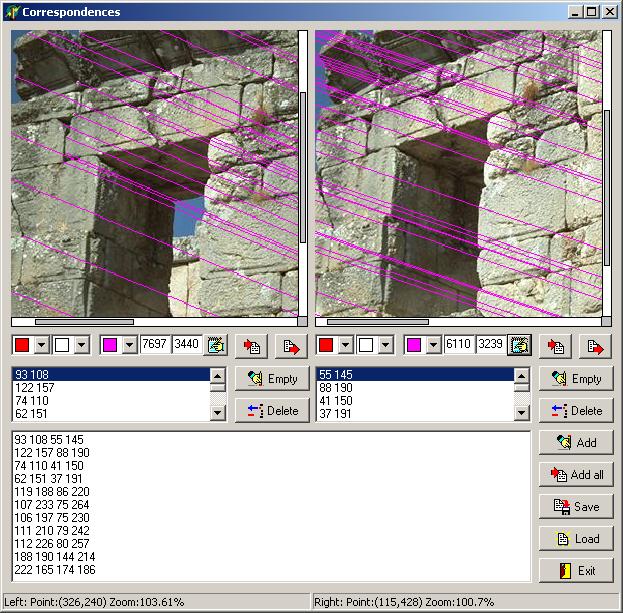Click correspondence row '222 165 174 186'

click(x=55, y=570)
